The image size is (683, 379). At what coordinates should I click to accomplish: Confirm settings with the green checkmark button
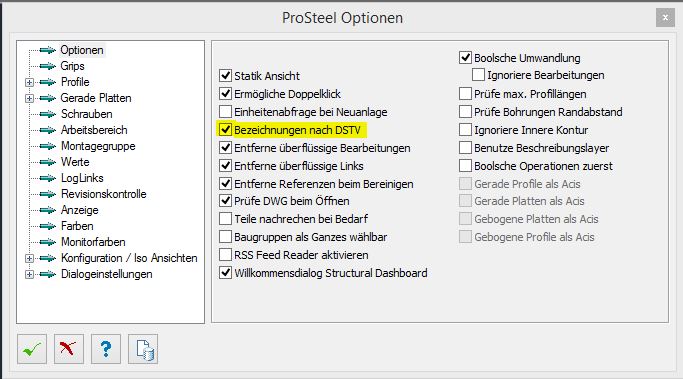(x=32, y=349)
